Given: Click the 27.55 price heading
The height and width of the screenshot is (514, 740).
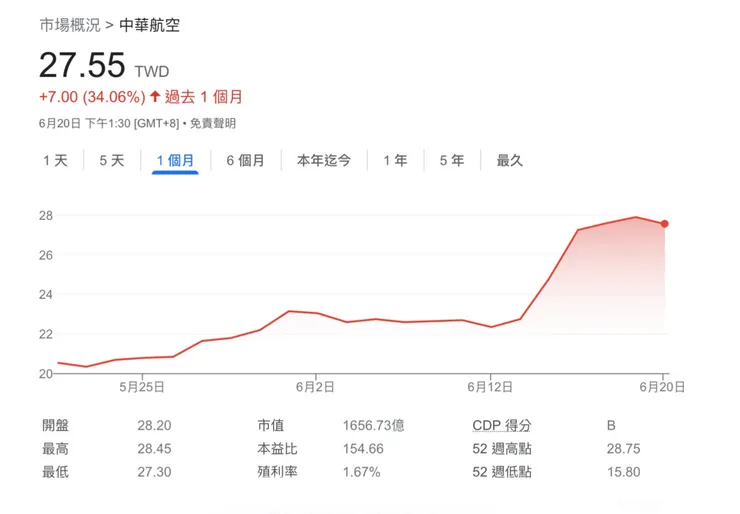Looking at the screenshot, I should coord(82,65).
